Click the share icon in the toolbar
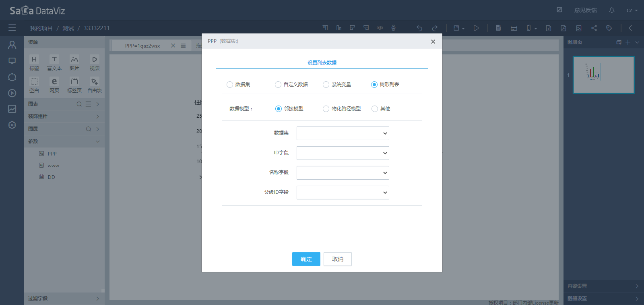Image resolution: width=644 pixels, height=305 pixels. (x=594, y=28)
